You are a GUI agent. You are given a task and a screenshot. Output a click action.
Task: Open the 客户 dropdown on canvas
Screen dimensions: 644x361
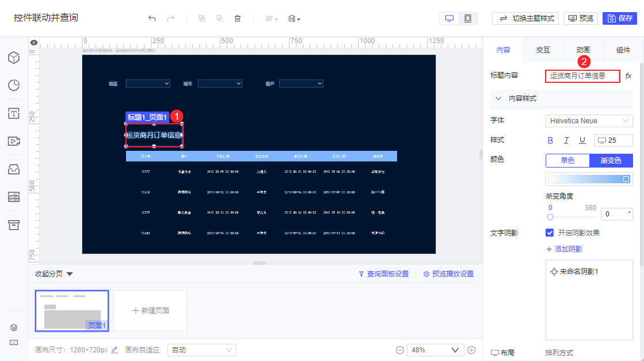click(x=301, y=83)
